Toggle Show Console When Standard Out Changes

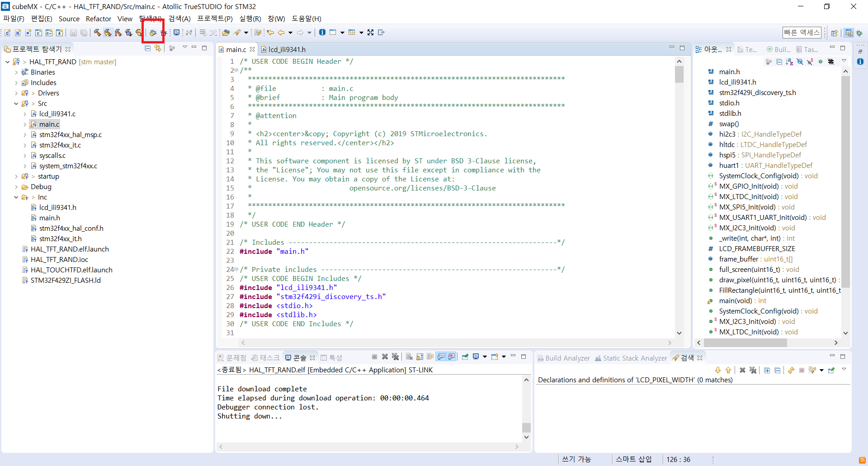(x=441, y=357)
